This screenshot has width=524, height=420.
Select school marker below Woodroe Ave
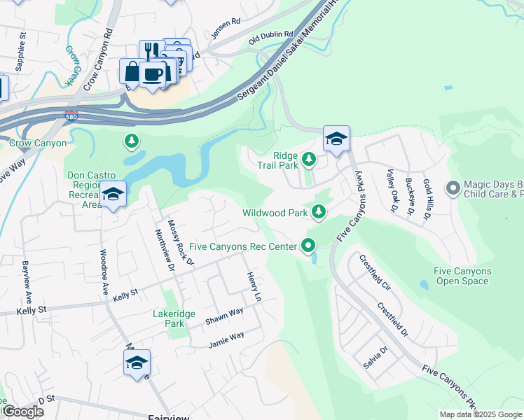coord(137,365)
